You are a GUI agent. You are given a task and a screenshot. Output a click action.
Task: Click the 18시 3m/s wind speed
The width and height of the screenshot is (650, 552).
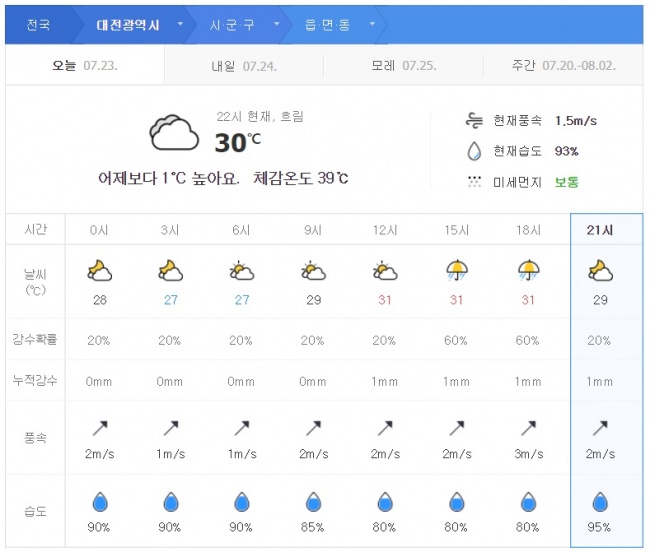coord(529,454)
